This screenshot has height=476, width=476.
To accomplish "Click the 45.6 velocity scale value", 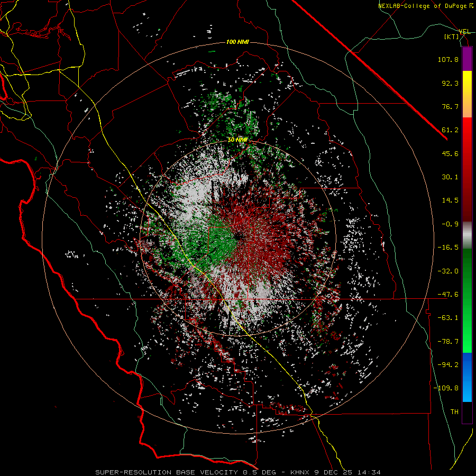I will coord(450,153).
